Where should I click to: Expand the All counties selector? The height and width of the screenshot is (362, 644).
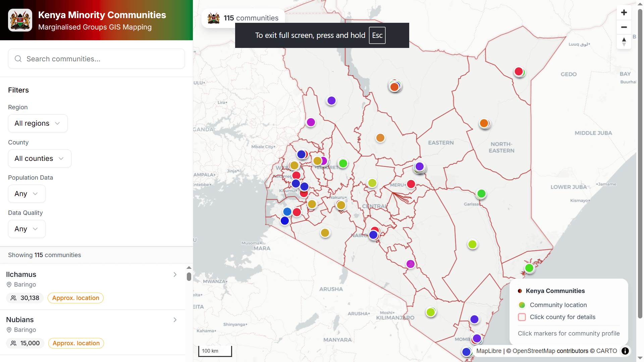(39, 158)
